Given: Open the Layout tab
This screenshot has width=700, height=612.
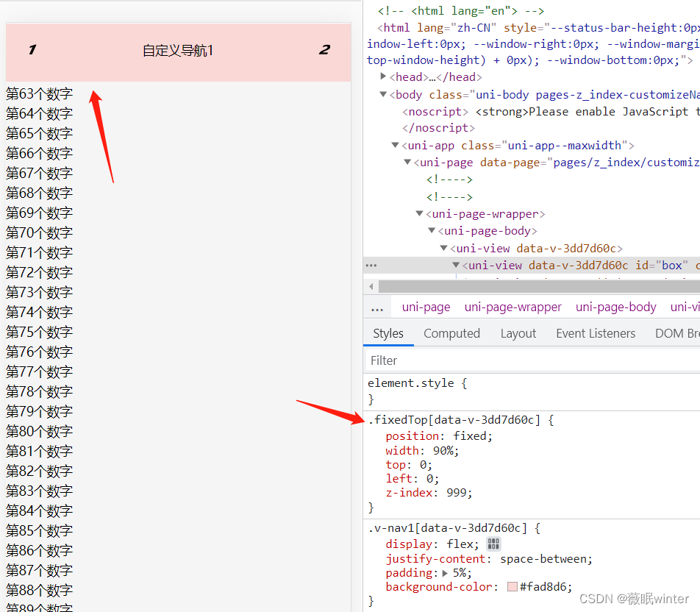Looking at the screenshot, I should tap(518, 333).
